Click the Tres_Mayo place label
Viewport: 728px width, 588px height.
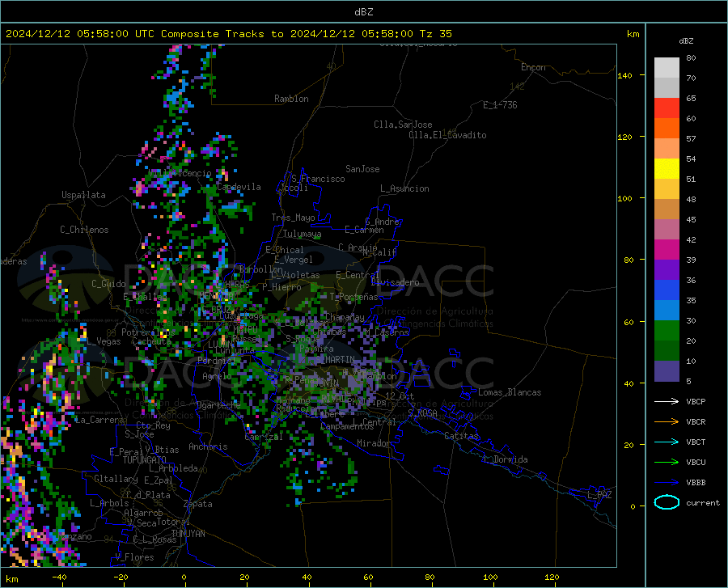coord(293,218)
